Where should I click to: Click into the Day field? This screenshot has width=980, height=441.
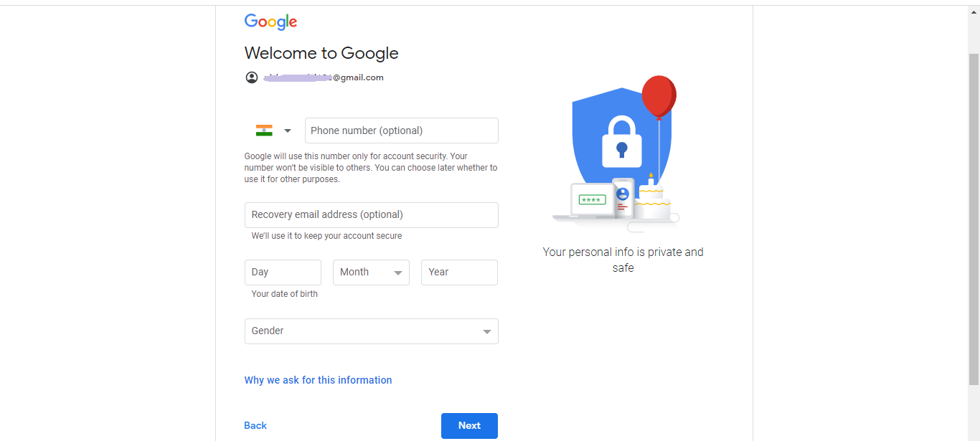point(283,272)
